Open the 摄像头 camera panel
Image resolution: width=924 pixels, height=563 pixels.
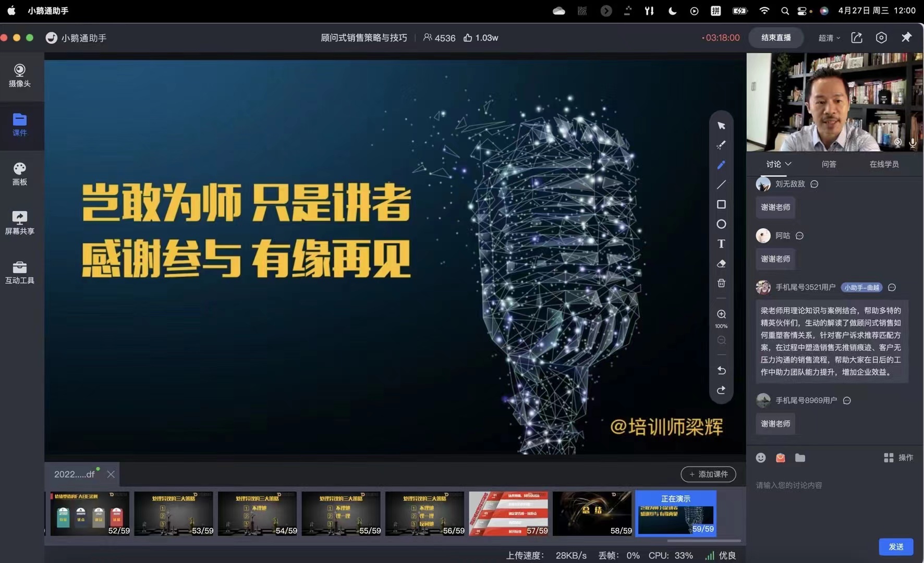point(20,76)
